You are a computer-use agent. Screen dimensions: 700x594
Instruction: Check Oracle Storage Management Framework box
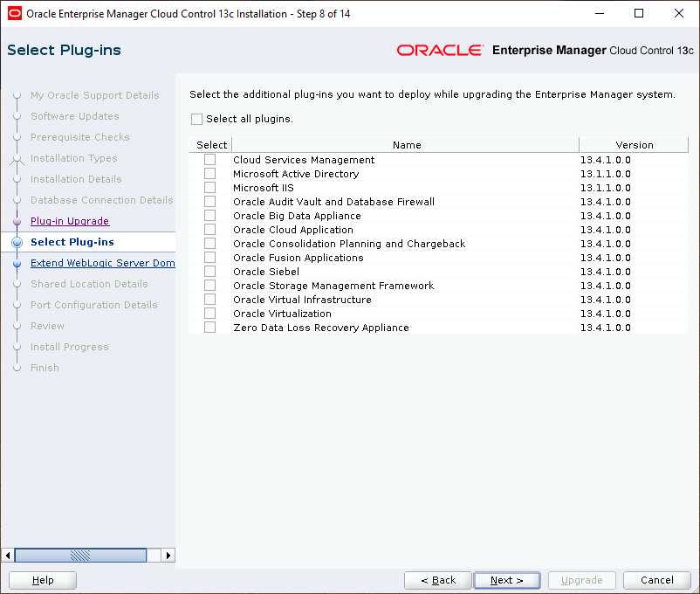coord(209,285)
